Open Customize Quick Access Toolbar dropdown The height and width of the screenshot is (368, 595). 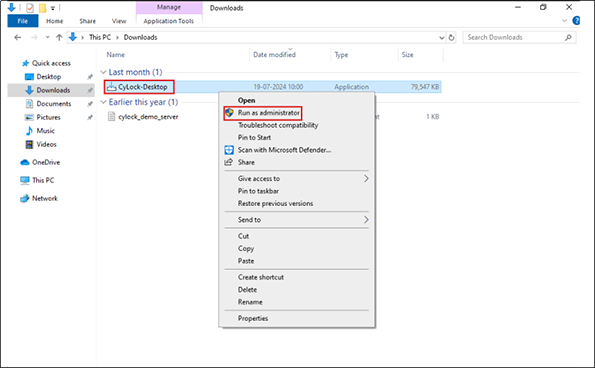point(53,8)
